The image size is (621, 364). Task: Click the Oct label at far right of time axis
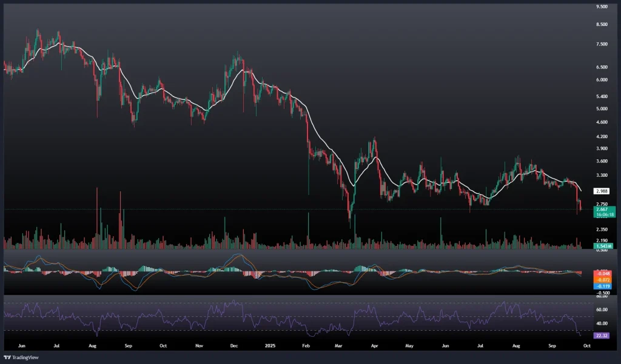586,346
